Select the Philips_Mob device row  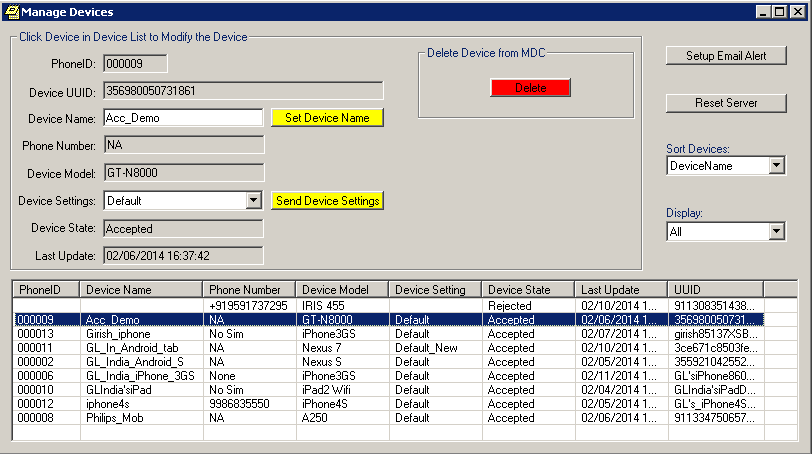(388, 418)
